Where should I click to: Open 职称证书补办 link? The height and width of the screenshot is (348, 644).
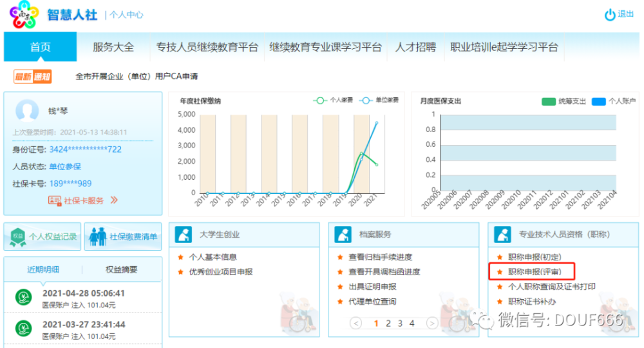pyautogui.click(x=532, y=302)
